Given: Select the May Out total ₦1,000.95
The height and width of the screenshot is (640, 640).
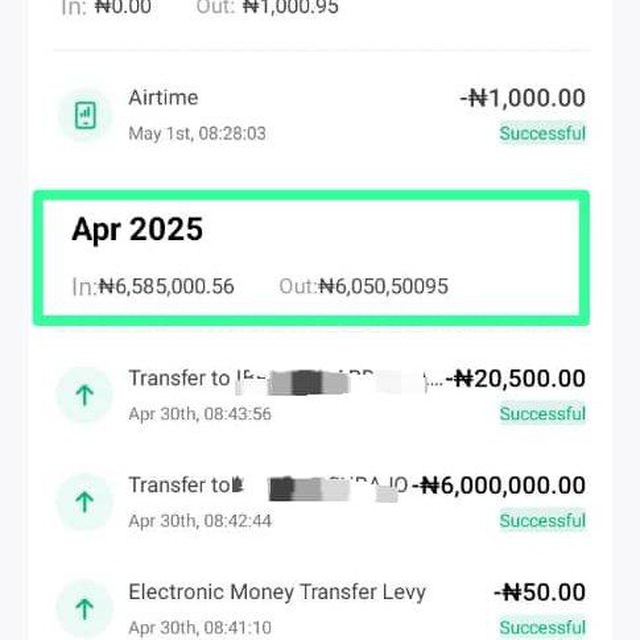Looking at the screenshot, I should [267, 7].
